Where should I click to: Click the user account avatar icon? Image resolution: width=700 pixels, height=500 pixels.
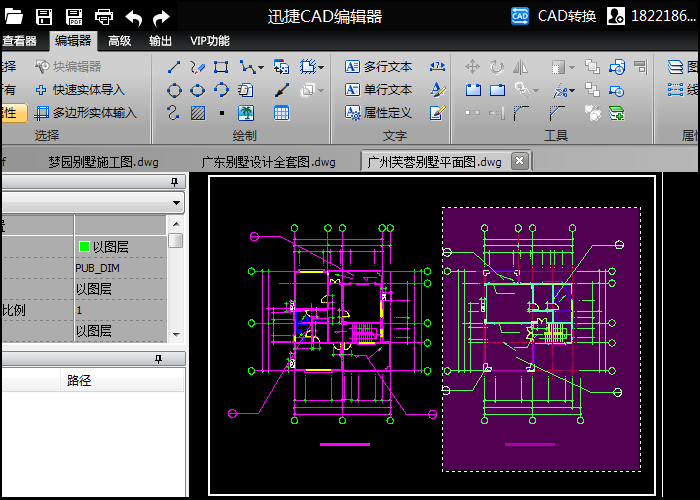point(616,17)
